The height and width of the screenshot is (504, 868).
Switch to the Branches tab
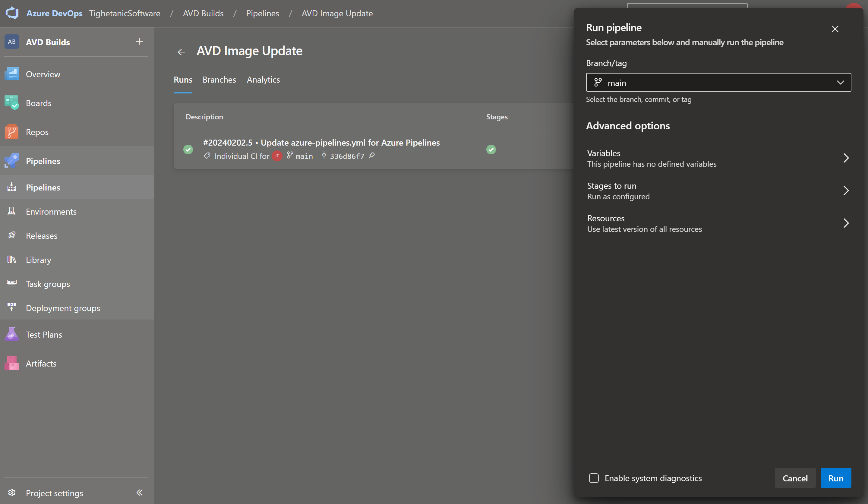tap(219, 80)
